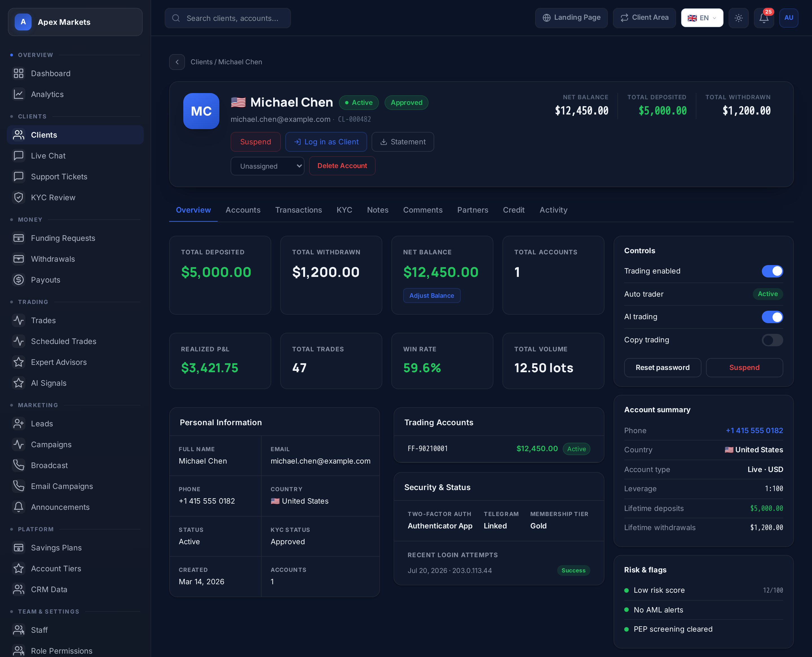
Task: Click the Low risk score row
Action: (703, 590)
